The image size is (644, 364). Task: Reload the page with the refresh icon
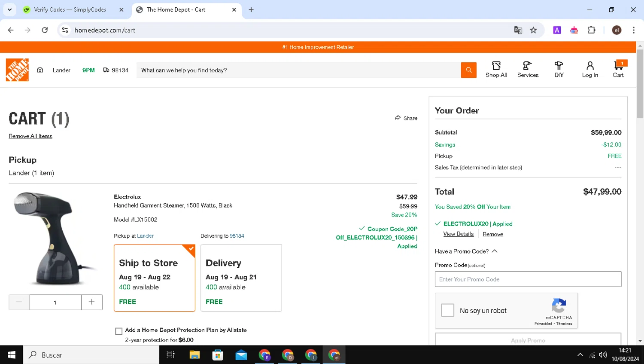[45, 30]
